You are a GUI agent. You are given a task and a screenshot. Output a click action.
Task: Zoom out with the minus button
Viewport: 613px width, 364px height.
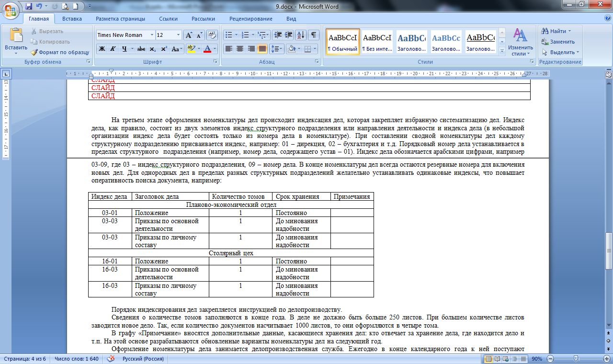point(550,359)
